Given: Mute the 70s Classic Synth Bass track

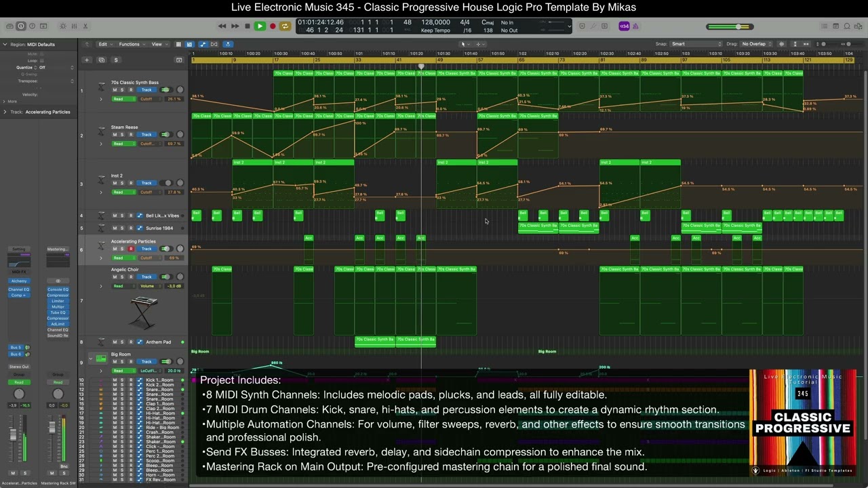Looking at the screenshot, I should 115,89.
